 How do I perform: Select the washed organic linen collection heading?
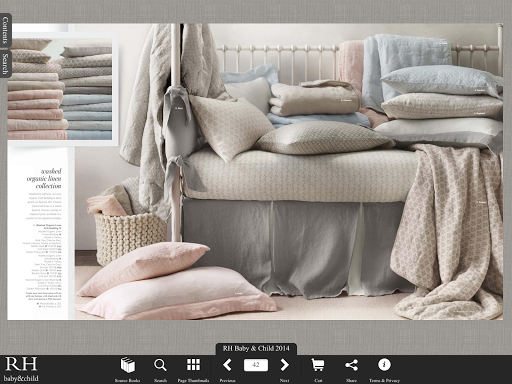point(45,178)
